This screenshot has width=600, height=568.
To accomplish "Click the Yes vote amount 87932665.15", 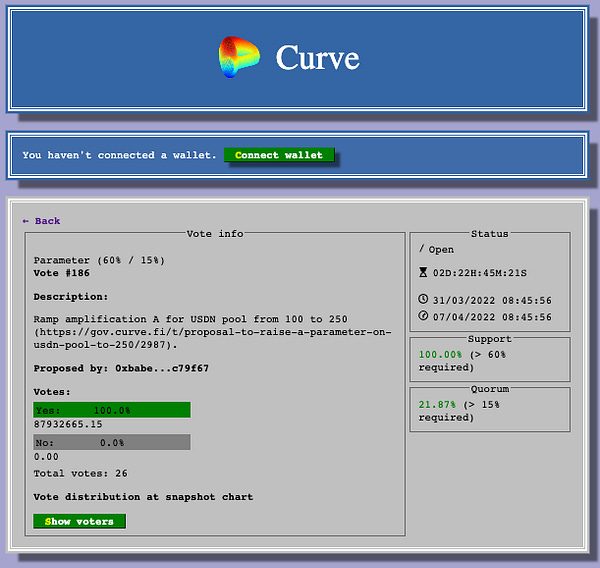I will 68,424.
